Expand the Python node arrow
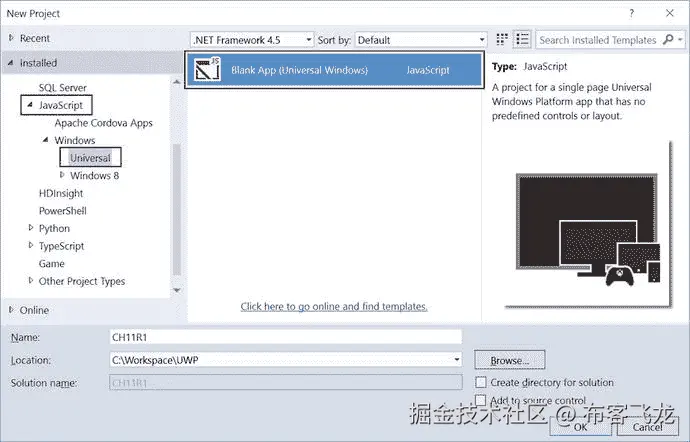The image size is (690, 442). pos(31,228)
